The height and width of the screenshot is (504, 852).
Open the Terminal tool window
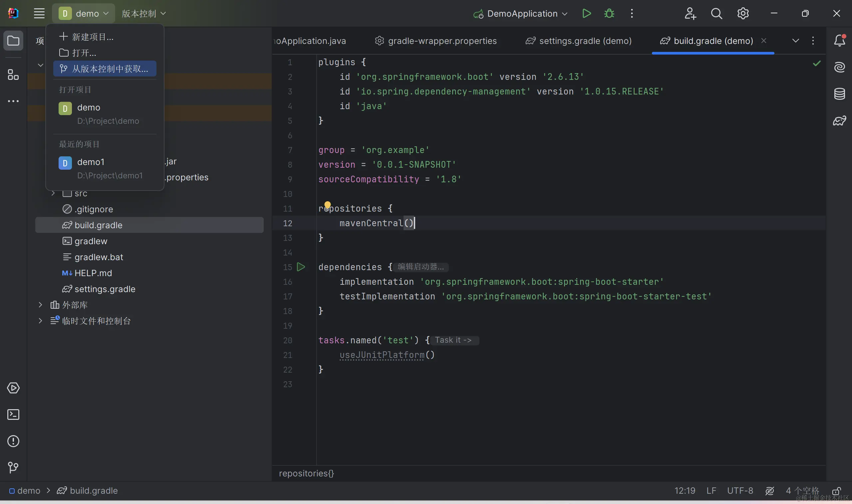tap(13, 414)
